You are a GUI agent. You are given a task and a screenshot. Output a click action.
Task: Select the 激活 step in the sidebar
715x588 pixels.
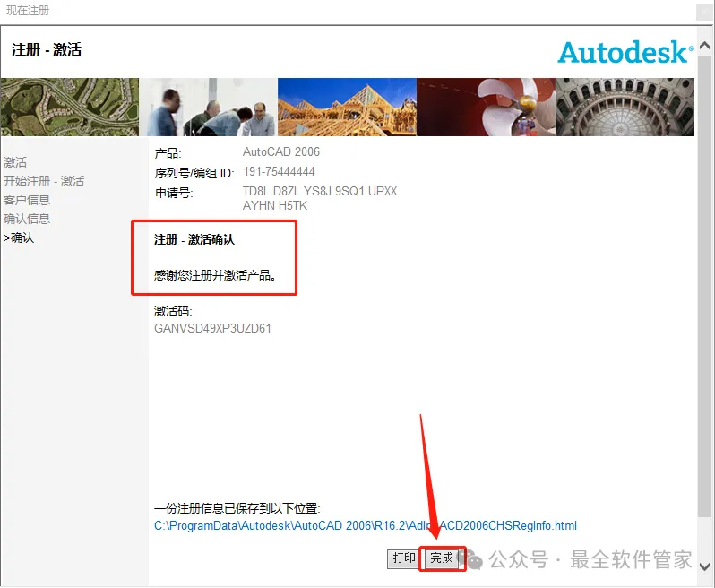[x=15, y=162]
